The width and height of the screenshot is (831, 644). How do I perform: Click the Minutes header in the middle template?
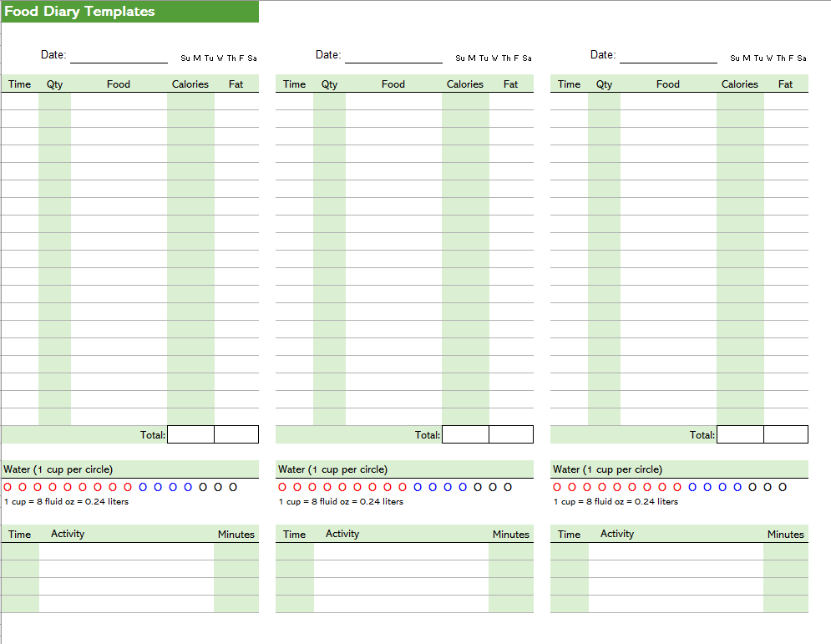coord(511,535)
